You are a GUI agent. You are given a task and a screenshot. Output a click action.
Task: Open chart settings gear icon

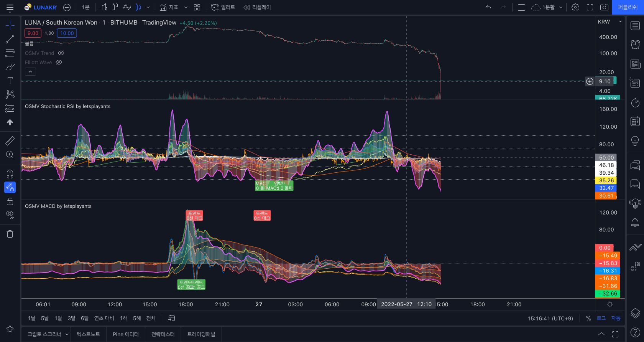point(575,7)
